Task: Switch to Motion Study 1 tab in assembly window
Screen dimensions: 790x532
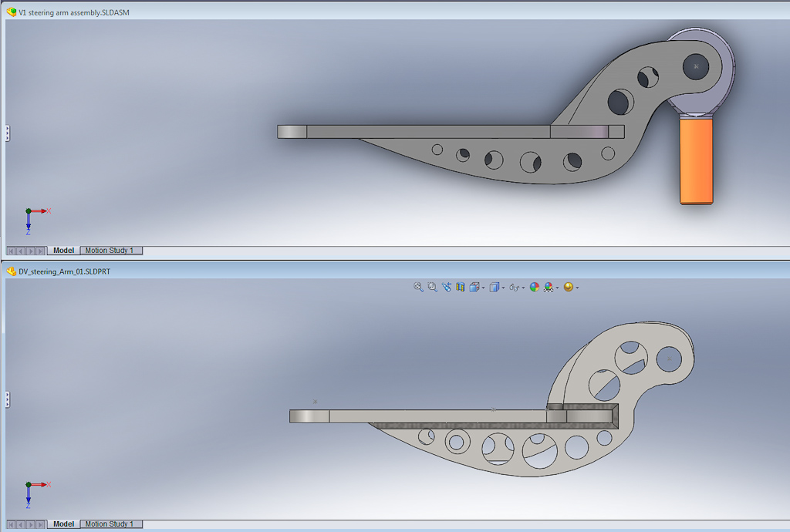Action: [111, 251]
